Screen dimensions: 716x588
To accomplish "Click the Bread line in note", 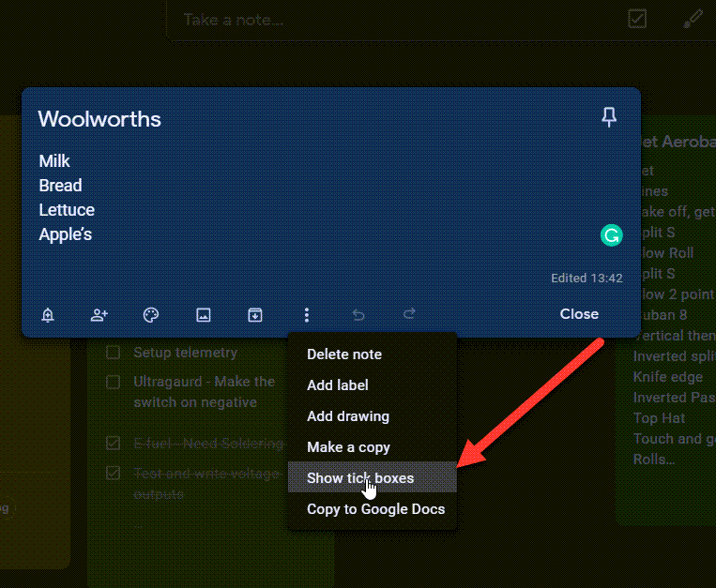I will (x=60, y=186).
